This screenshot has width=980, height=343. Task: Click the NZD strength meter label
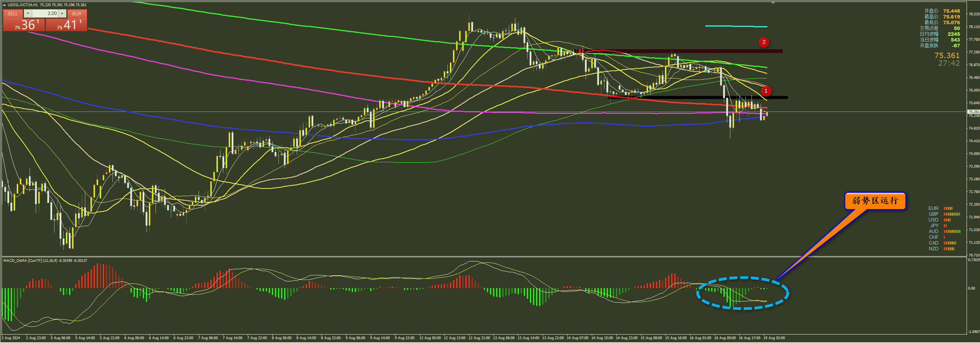(x=934, y=249)
